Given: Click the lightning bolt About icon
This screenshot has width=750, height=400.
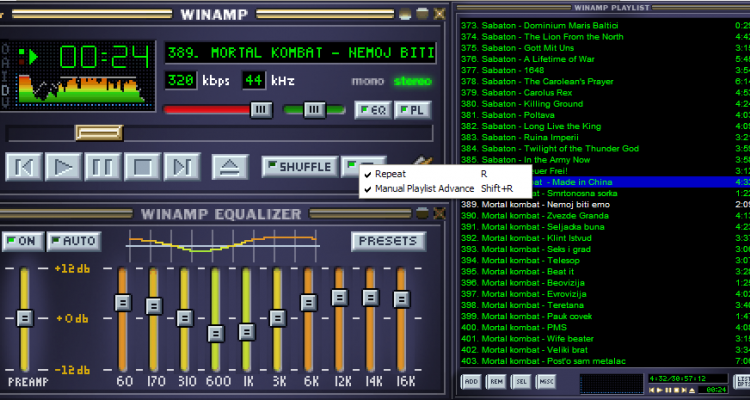Looking at the screenshot, I should 423,161.
